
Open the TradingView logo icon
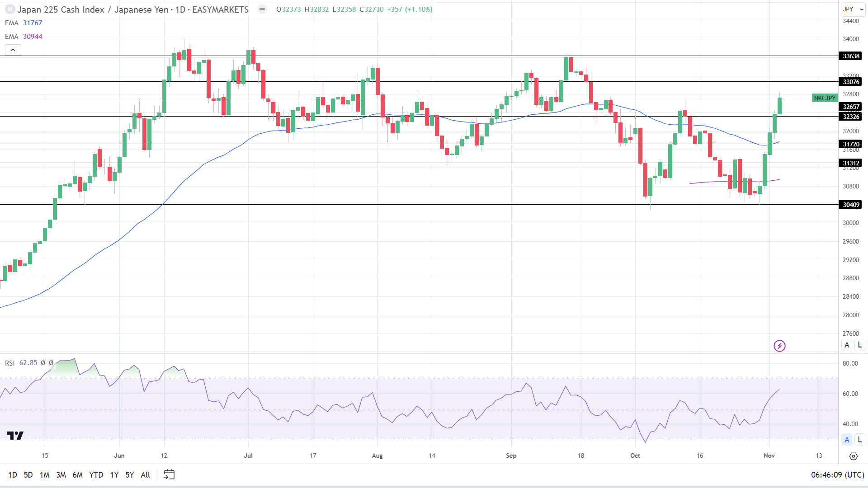click(x=15, y=436)
